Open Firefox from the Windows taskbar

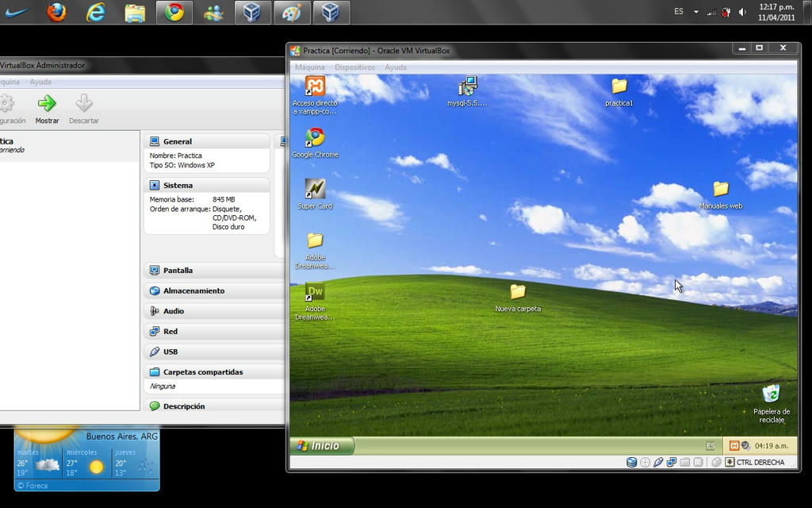point(56,13)
